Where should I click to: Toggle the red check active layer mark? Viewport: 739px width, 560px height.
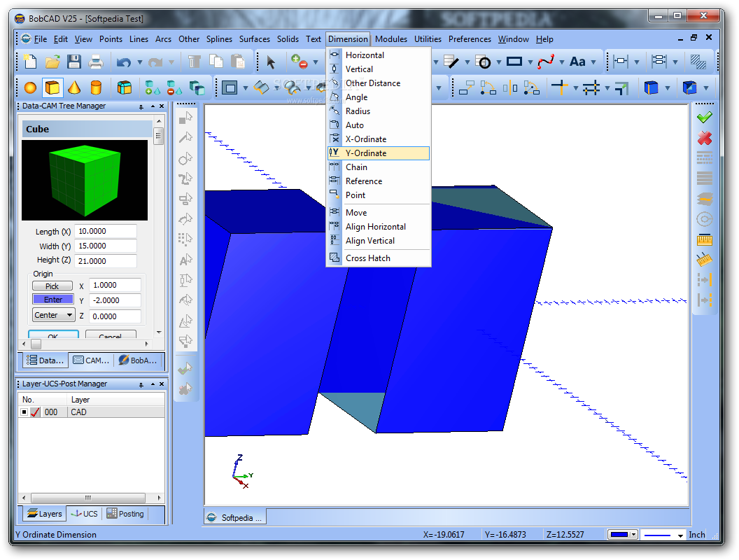(x=36, y=412)
